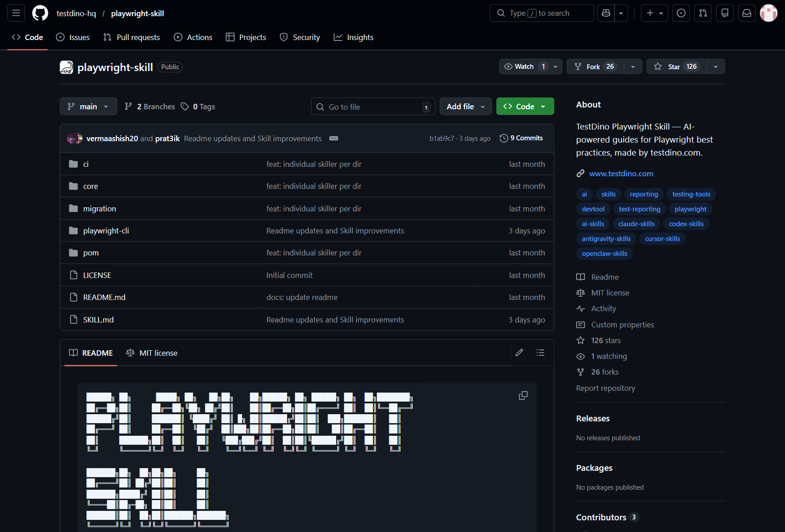Viewport: 785px width, 532px height.
Task: Switch to the MIT license tab
Action: click(x=151, y=353)
